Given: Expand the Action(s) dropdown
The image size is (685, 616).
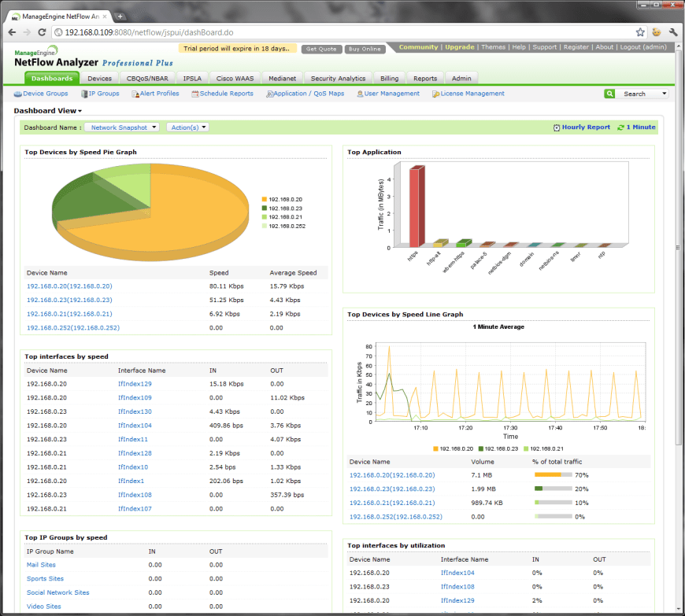Looking at the screenshot, I should click(x=187, y=127).
